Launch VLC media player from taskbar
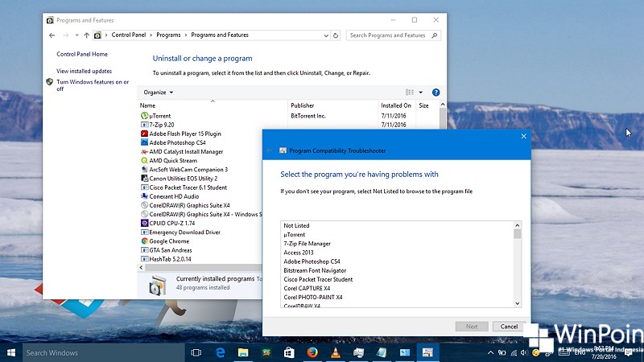 click(x=336, y=352)
